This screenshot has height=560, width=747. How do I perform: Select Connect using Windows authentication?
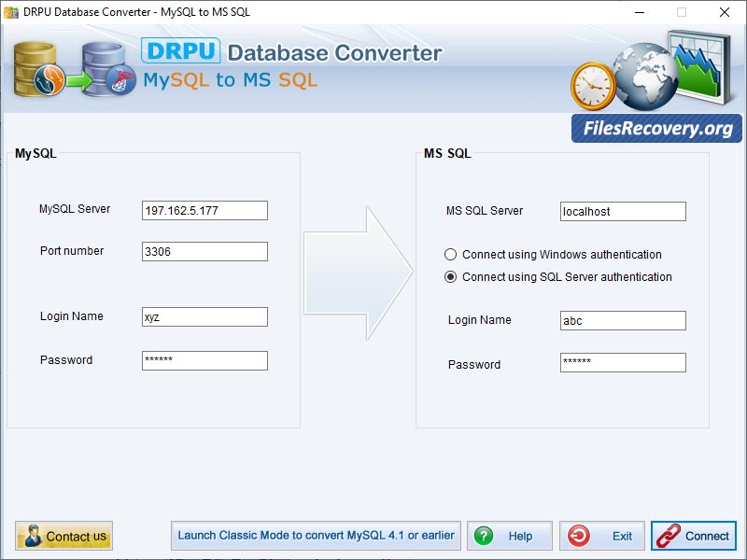[450, 254]
